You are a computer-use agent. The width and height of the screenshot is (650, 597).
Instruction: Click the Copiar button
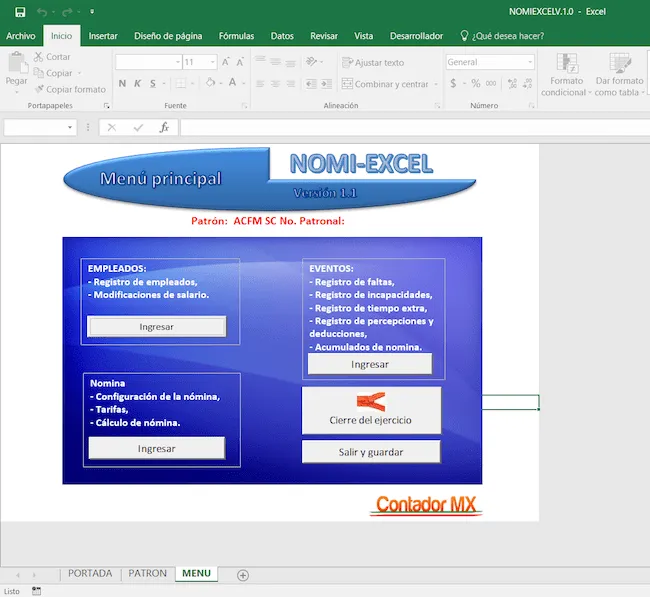[53, 73]
